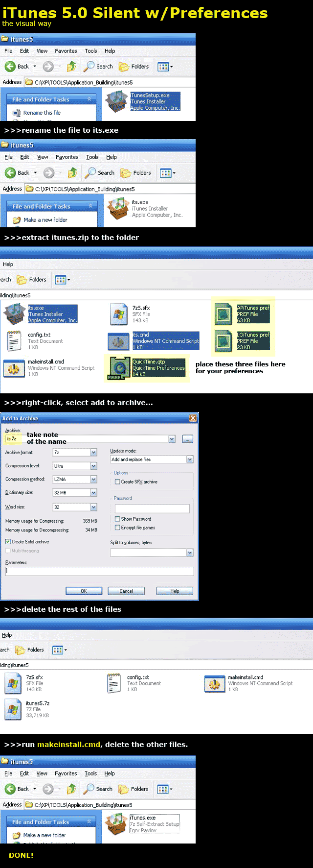Open View menu in the iTunes.exe window
This screenshot has height=868, width=313.
point(42,773)
